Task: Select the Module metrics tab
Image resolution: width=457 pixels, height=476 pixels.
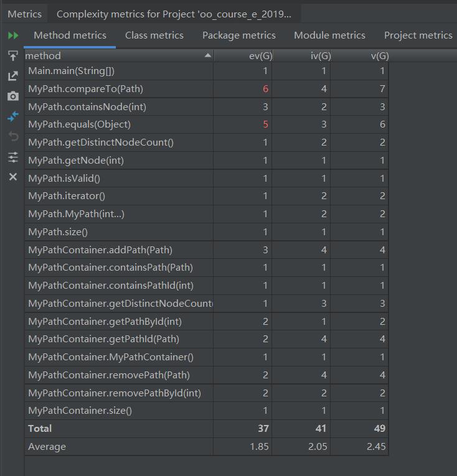Action: click(x=329, y=35)
